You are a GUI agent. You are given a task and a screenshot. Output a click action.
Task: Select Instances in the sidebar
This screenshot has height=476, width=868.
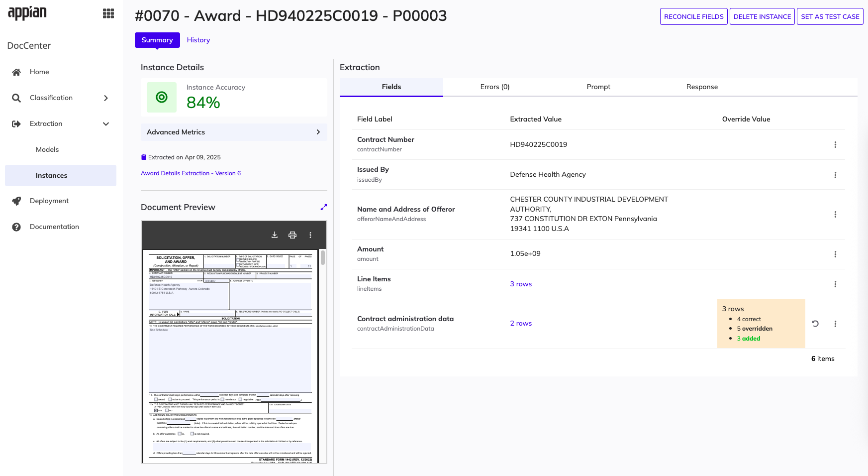(x=61, y=176)
